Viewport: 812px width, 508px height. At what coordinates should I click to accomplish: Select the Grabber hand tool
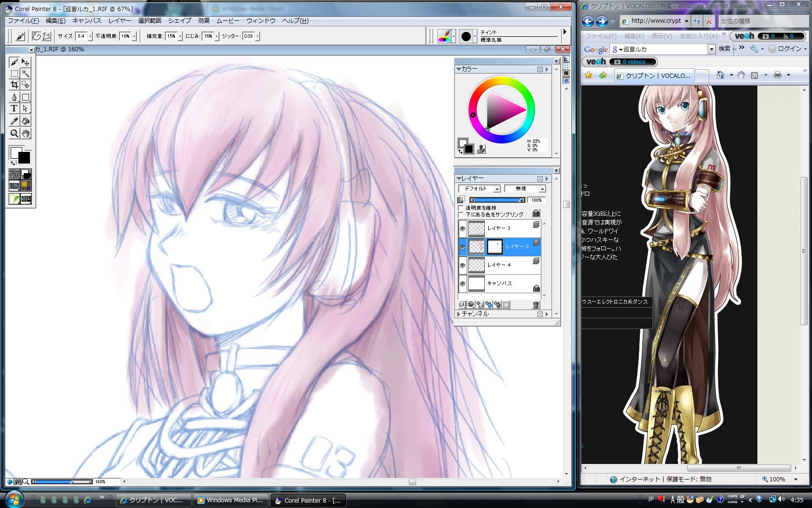tap(26, 134)
